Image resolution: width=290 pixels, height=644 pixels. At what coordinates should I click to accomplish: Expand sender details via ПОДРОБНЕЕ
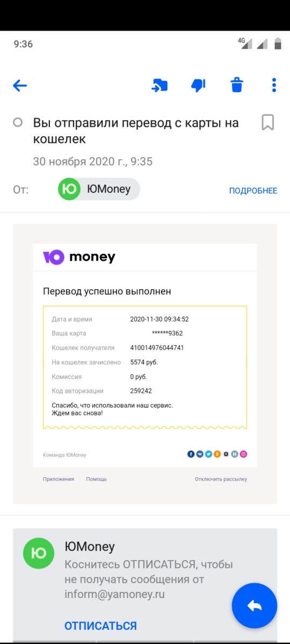[x=253, y=191]
